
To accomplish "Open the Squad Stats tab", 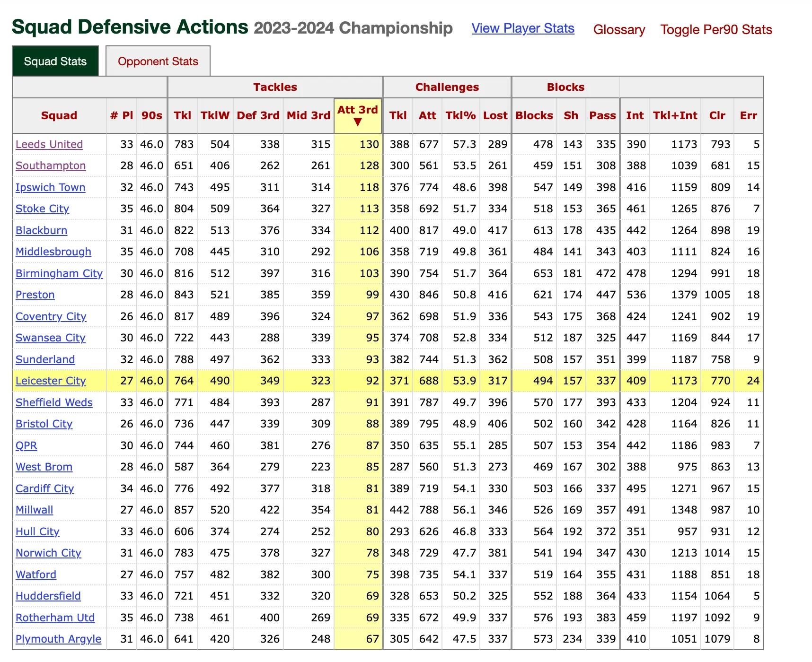I will [55, 61].
